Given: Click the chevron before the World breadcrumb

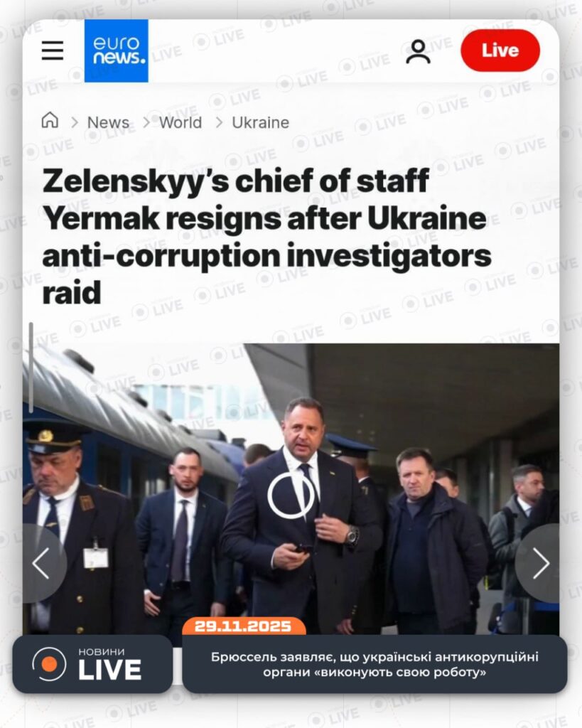Looking at the screenshot, I should point(146,122).
